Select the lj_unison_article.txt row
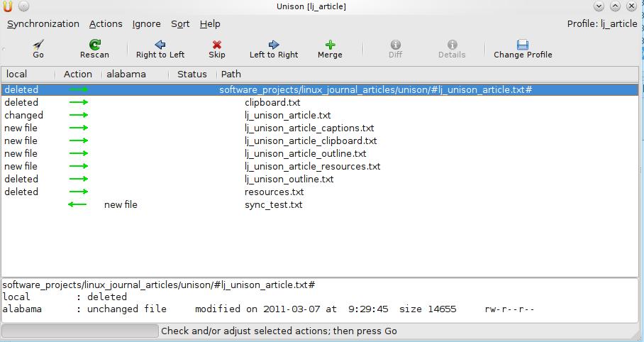644x342 pixels. coord(320,115)
